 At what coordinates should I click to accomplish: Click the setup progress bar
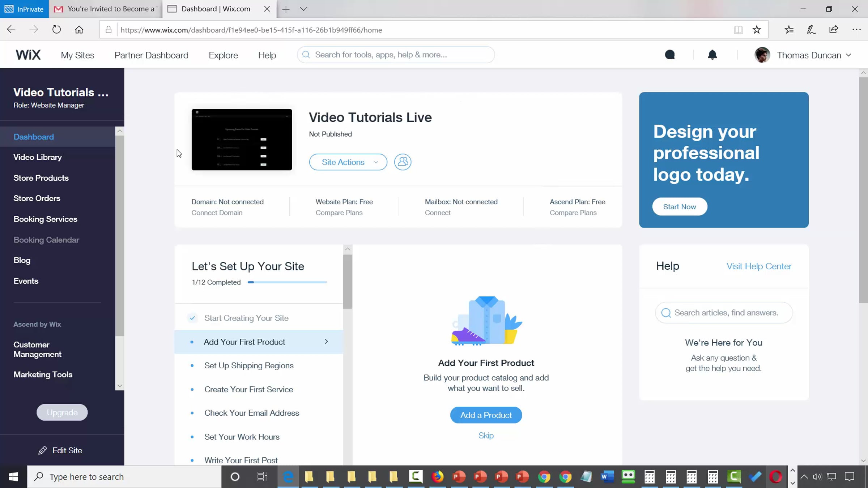[x=287, y=282]
